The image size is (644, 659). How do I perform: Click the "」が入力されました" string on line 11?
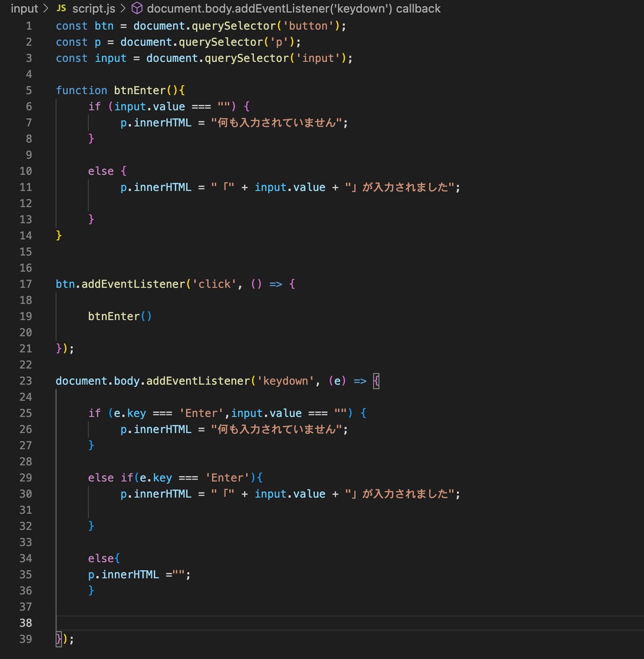pyautogui.click(x=399, y=187)
